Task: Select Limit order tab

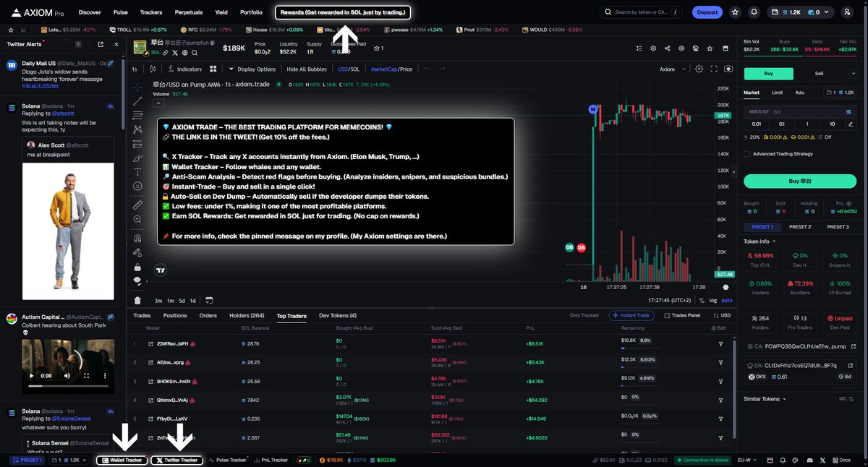Action: [x=777, y=93]
